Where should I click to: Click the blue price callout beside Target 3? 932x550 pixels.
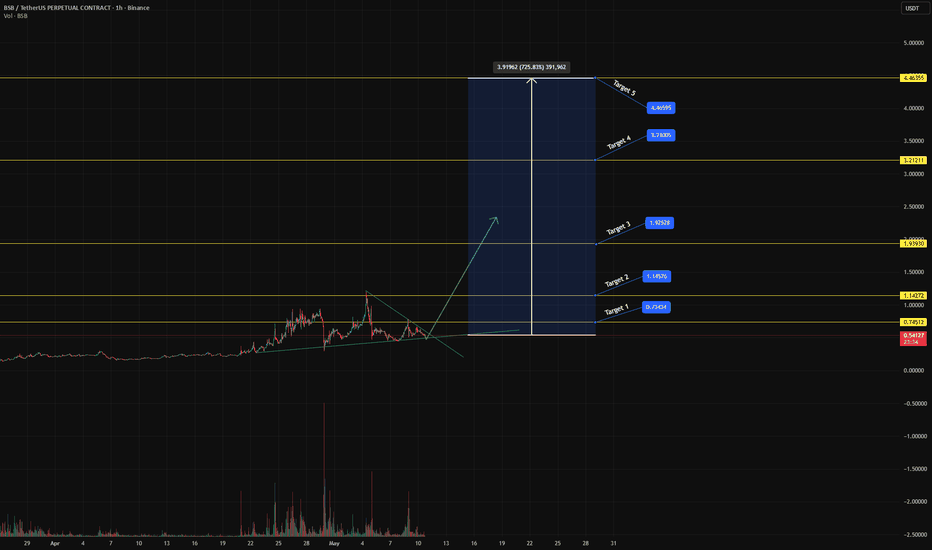660,223
